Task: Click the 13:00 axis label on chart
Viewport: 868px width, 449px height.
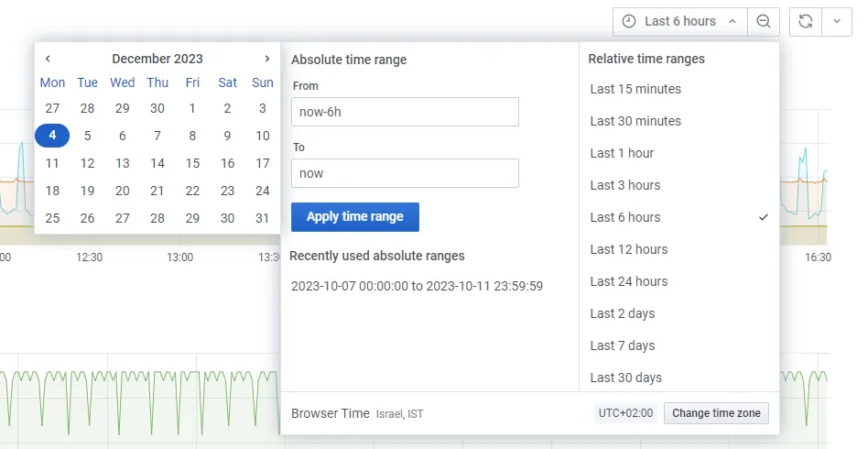Action: click(x=179, y=257)
